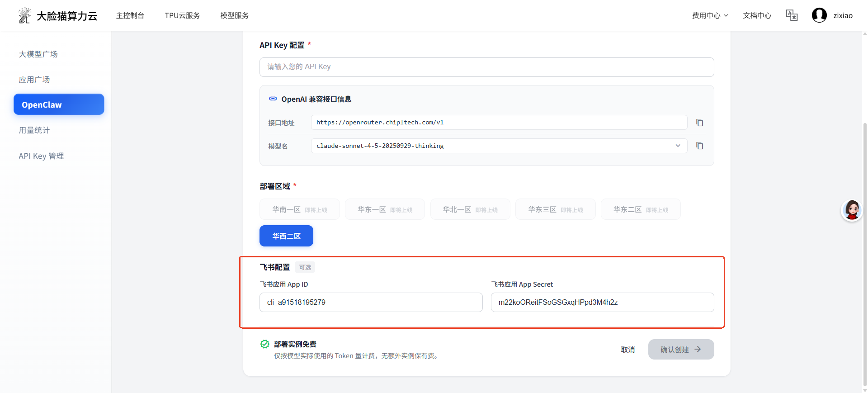Screen dimensions: 868x393
Task: Click the link icon beside OpenAI 兼容接口信息
Action: point(273,99)
